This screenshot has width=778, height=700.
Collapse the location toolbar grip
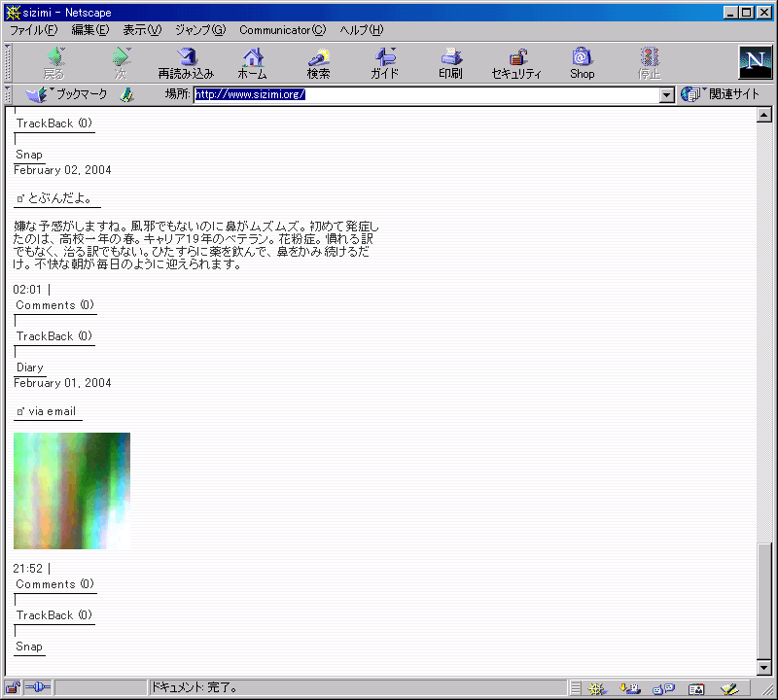tap(8, 94)
